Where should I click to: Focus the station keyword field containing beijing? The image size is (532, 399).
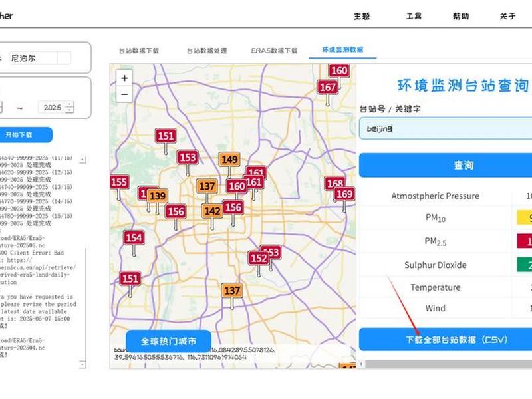[x=446, y=128]
